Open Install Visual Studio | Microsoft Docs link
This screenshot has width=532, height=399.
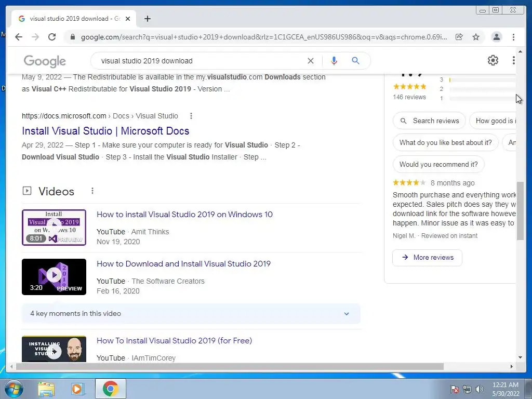tap(105, 131)
